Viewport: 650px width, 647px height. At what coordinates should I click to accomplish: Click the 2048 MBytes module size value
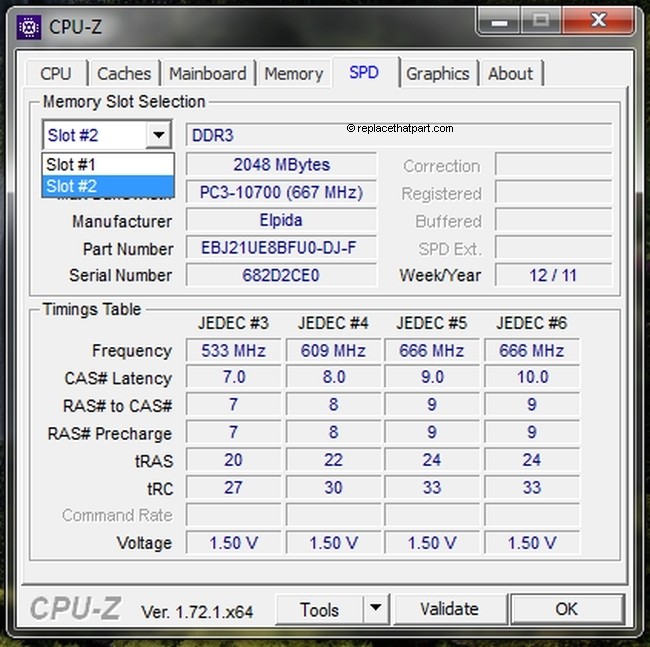point(281,165)
